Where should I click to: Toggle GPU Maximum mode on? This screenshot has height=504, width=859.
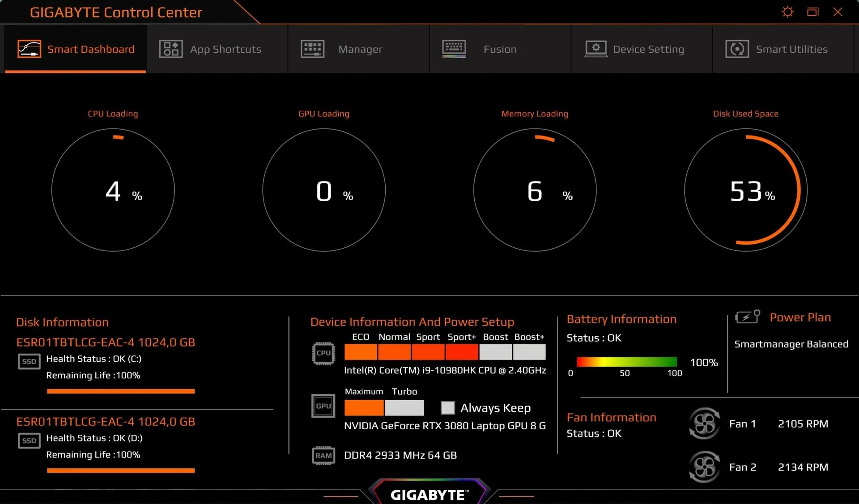tap(364, 407)
